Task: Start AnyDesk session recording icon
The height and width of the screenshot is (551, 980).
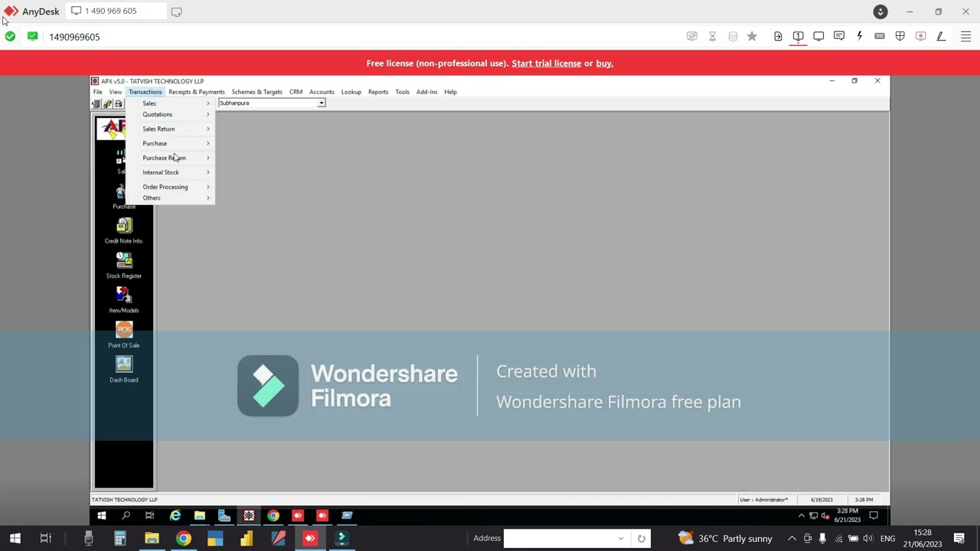Action: pyautogui.click(x=921, y=36)
